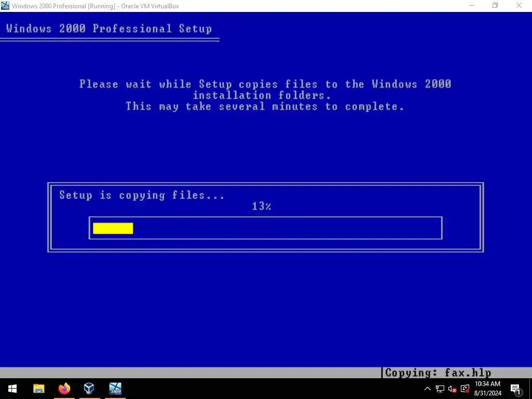Show hidden system tray icons
The width and height of the screenshot is (532, 399).
[x=428, y=389]
